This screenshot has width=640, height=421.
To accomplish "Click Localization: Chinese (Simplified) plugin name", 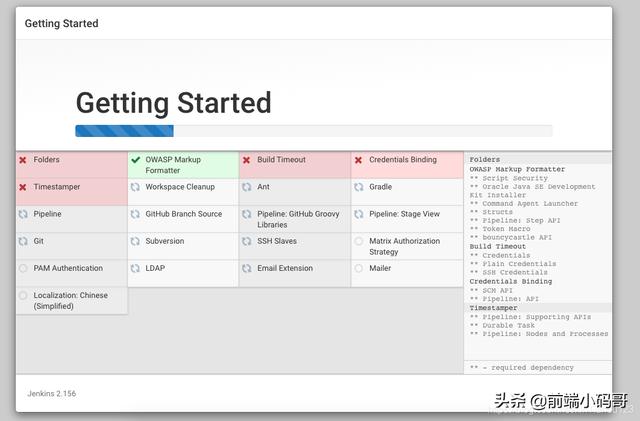I will [x=71, y=301].
